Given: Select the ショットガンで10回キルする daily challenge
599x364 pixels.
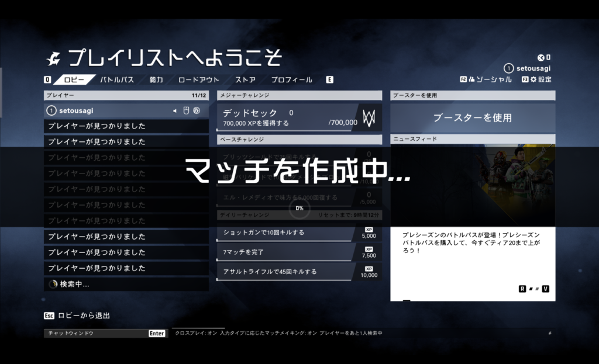Looking at the screenshot, I should (x=287, y=233).
